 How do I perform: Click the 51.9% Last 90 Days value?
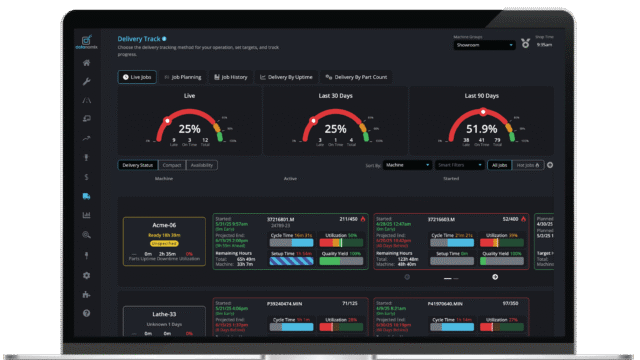[x=482, y=129]
